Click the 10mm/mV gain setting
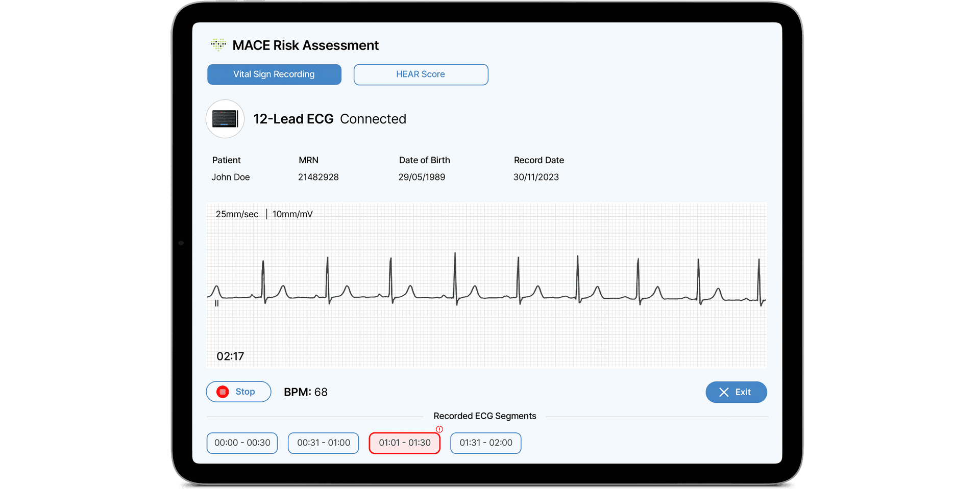Image resolution: width=980 pixels, height=489 pixels. 292,214
